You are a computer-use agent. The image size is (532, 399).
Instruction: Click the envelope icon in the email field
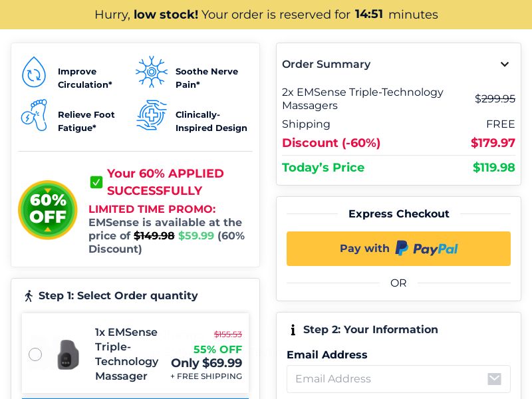494,379
